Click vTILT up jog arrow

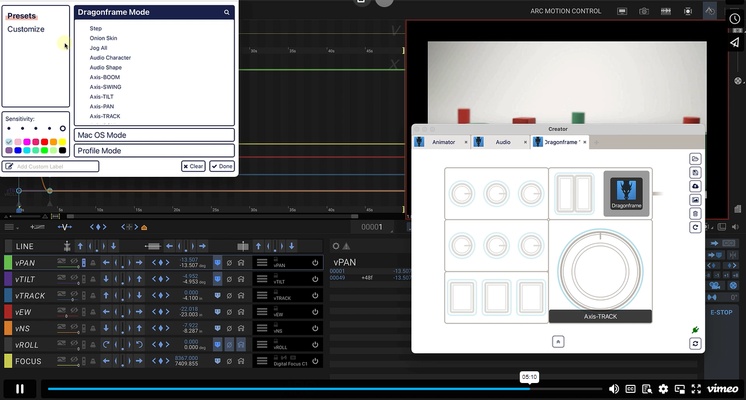coord(139,279)
